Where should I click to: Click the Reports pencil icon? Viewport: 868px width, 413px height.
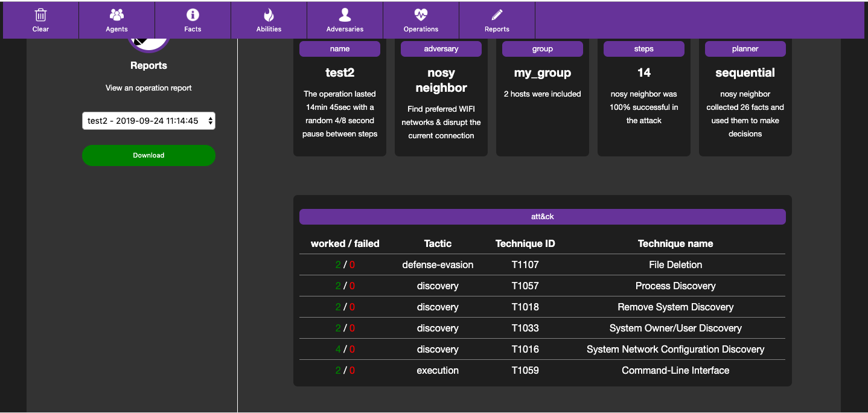point(497,15)
